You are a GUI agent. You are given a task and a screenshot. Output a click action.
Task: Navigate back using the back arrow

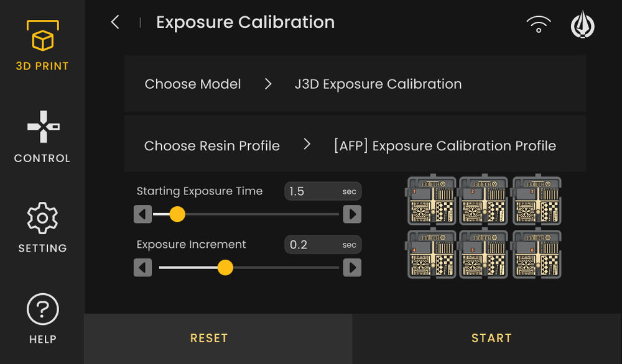pyautogui.click(x=114, y=22)
